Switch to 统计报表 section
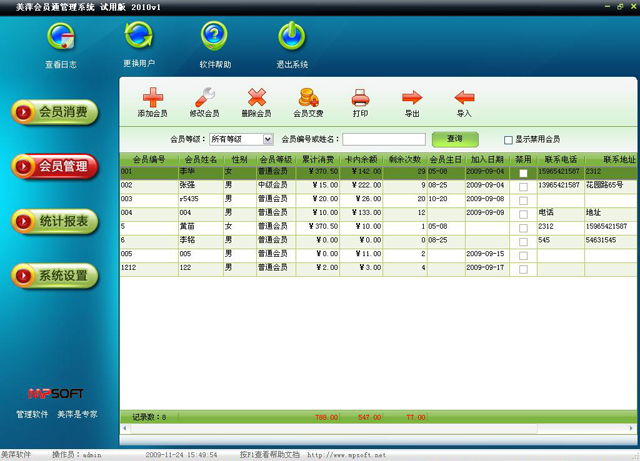Viewport: 640px width, 461px height. [x=55, y=221]
